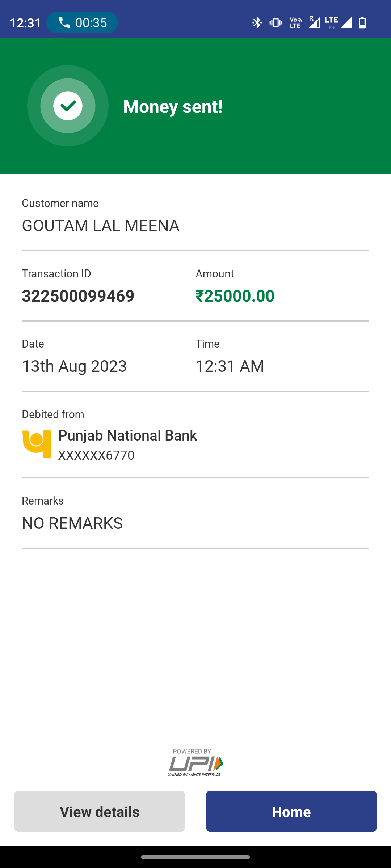Tap the green success checkmark icon

coord(68,106)
